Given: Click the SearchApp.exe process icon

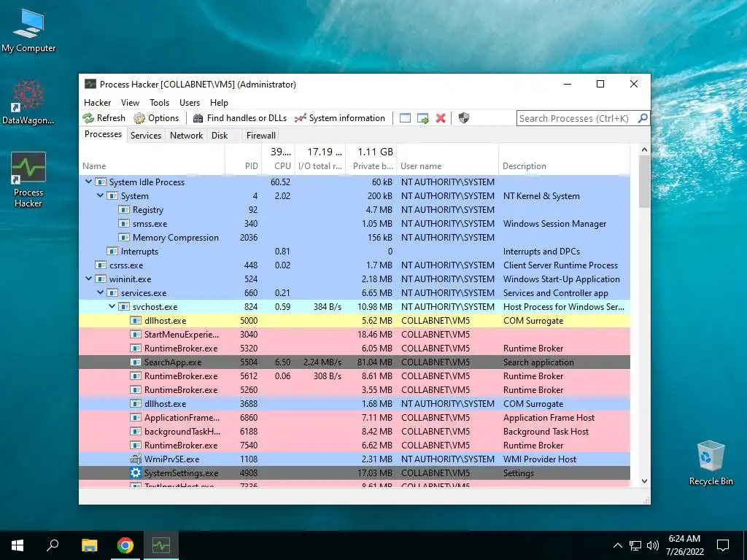Looking at the screenshot, I should [x=136, y=362].
